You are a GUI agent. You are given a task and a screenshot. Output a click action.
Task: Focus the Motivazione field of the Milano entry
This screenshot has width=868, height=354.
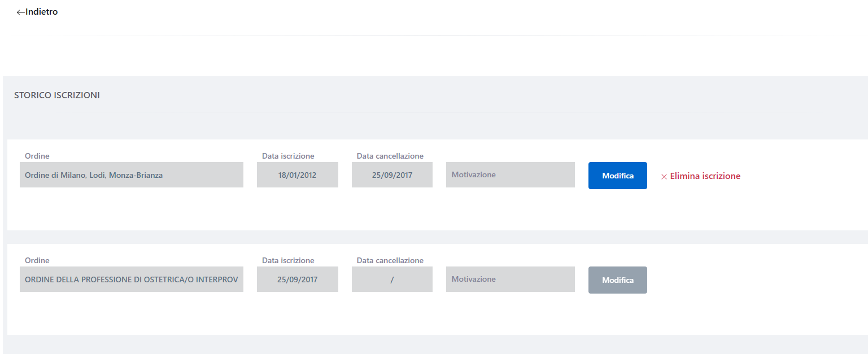pyautogui.click(x=510, y=175)
